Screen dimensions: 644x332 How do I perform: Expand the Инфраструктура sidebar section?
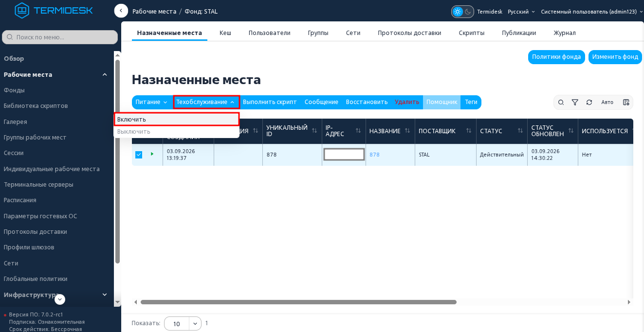tap(56, 295)
